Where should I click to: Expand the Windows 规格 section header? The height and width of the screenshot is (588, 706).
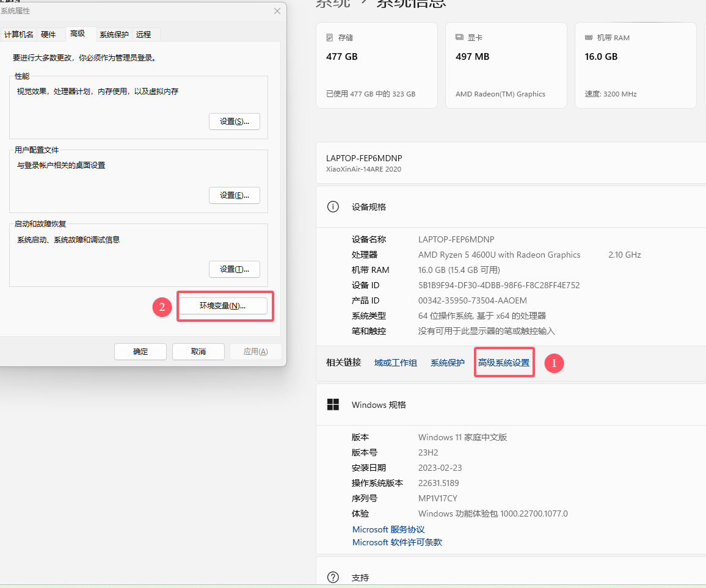511,404
